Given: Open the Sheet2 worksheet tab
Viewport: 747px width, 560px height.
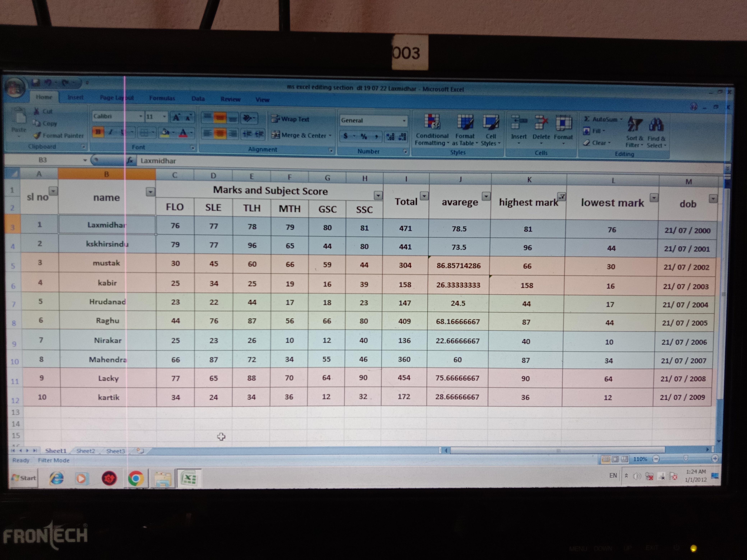Looking at the screenshot, I should point(85,451).
